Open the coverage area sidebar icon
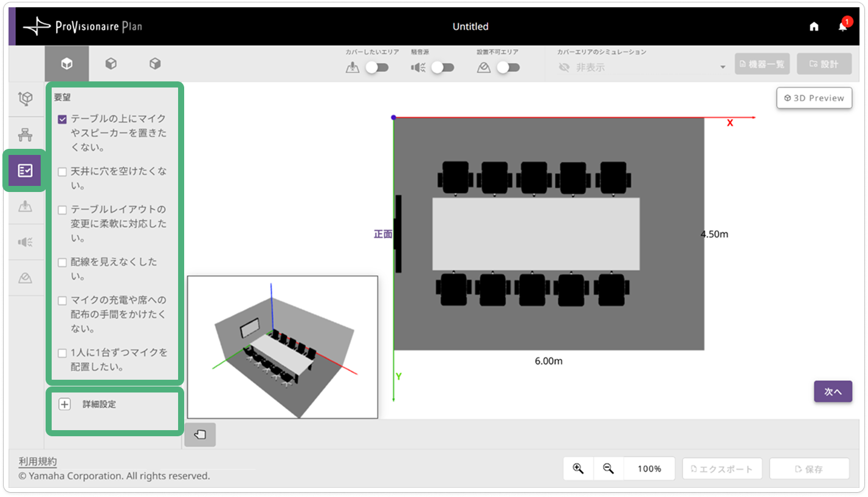Image resolution: width=868 pixels, height=497 pixels. 26,207
